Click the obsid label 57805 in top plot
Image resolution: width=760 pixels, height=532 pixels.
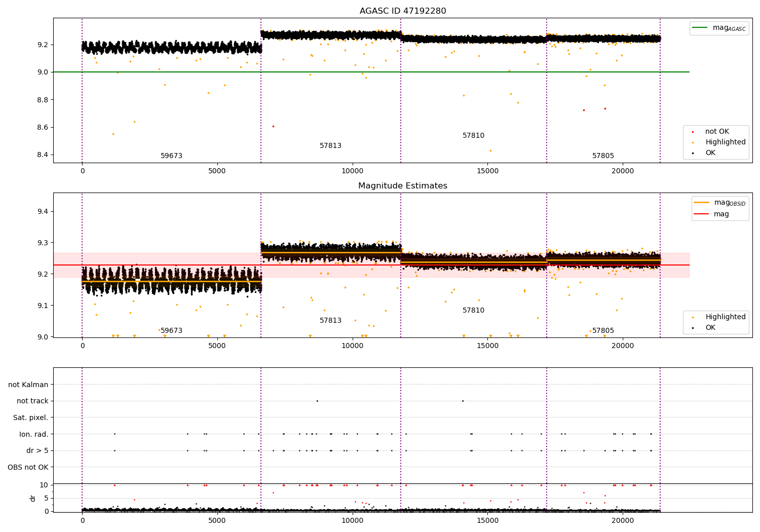[x=603, y=156]
